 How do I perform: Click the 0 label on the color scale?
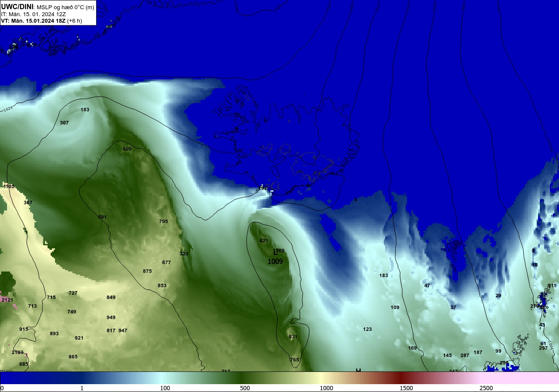coord(2,388)
